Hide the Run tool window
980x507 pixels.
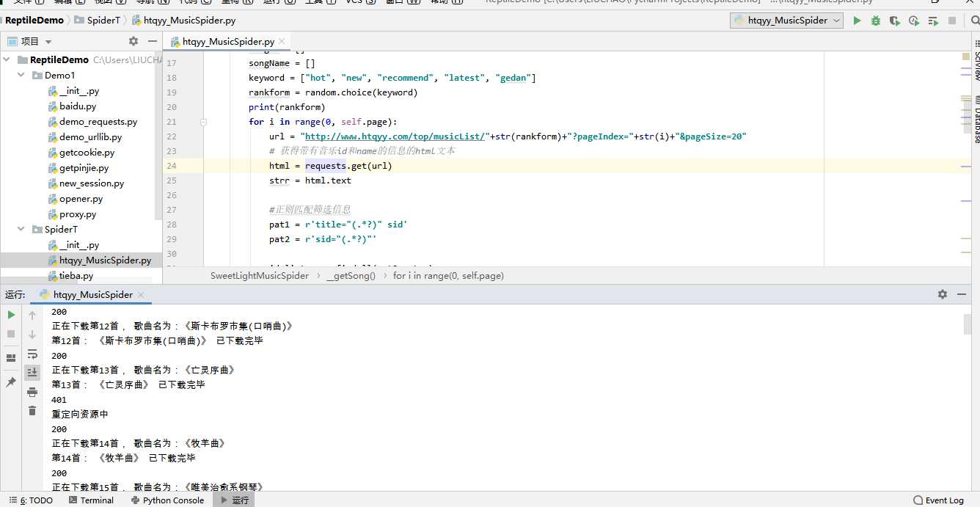(962, 294)
